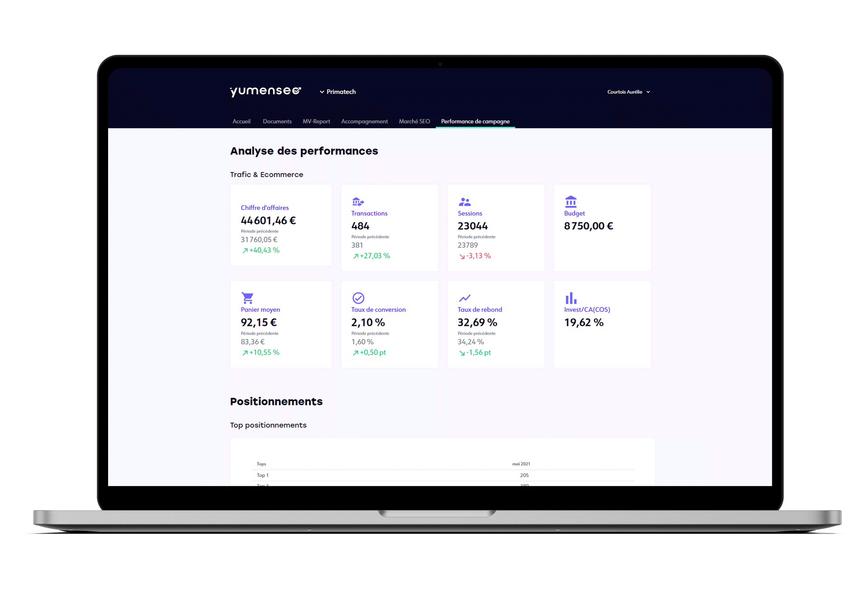Open Courtois Aurélie user menu
Viewport: 868px width, 601px height.
pyautogui.click(x=628, y=92)
